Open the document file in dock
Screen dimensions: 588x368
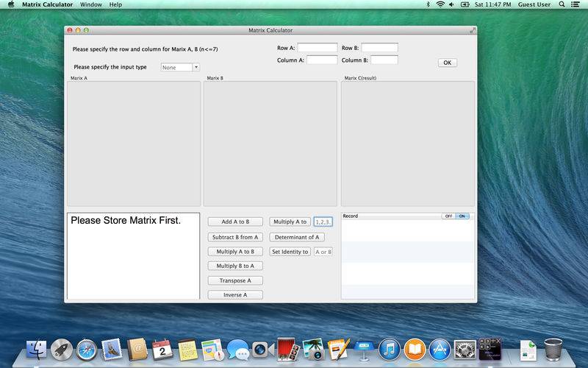528,350
